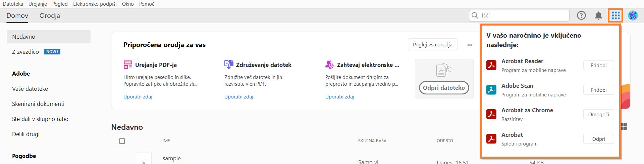Open the notifications bell
The image size is (644, 164).
[x=598, y=15]
